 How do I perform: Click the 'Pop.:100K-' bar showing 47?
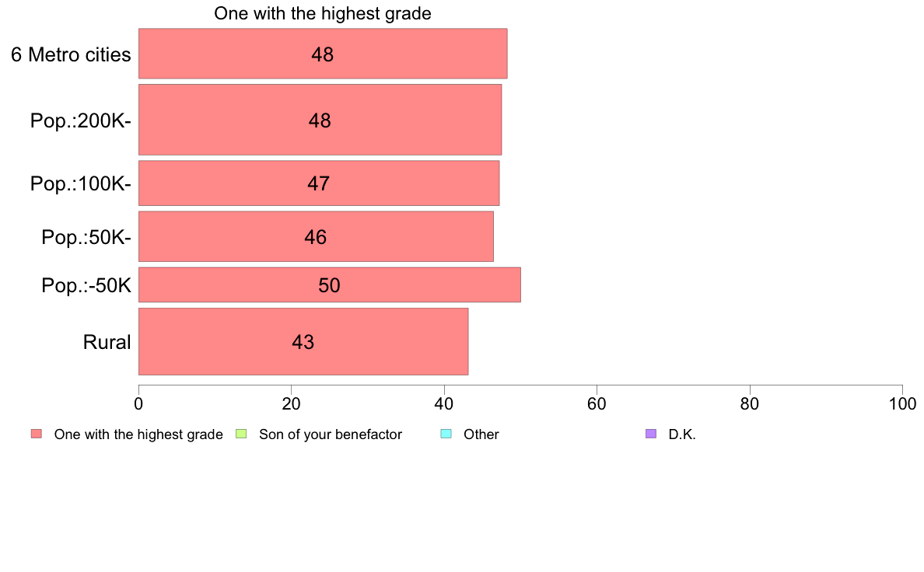(318, 183)
